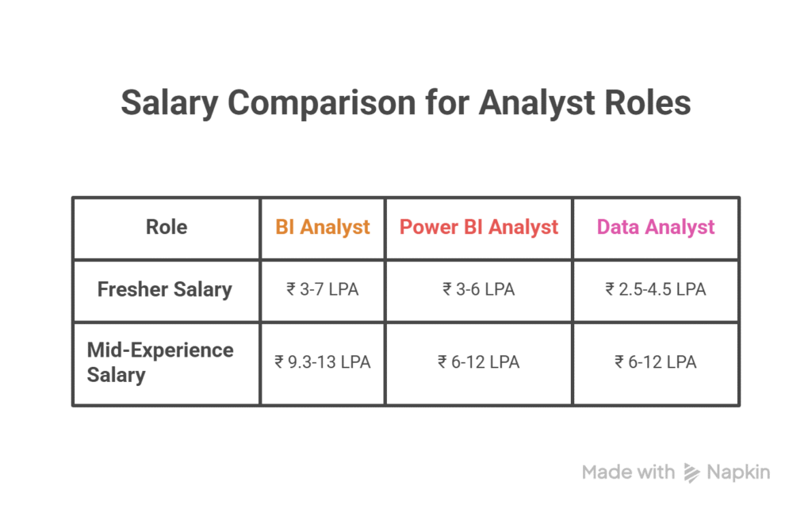The height and width of the screenshot is (520, 812).
Task: Select the BI Analyst fresher salary cell
Action: [323, 290]
